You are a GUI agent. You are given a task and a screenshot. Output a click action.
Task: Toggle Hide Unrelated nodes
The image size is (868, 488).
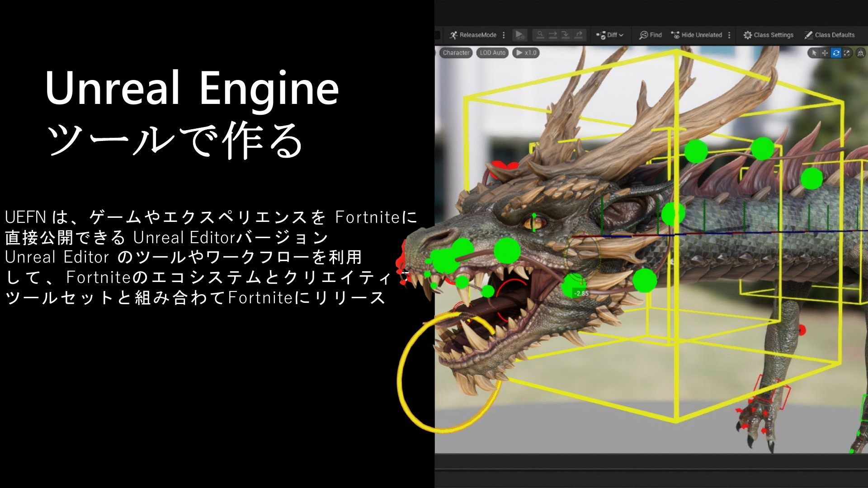click(697, 35)
